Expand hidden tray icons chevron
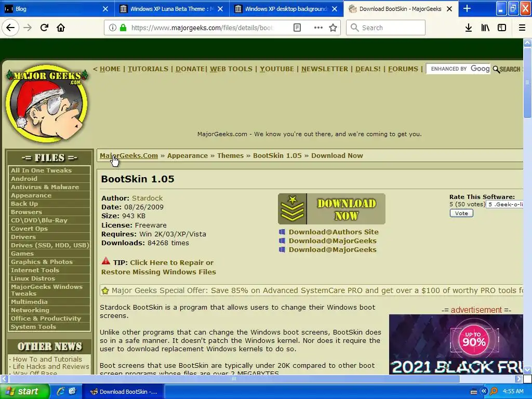The image size is (532, 399). click(x=484, y=391)
